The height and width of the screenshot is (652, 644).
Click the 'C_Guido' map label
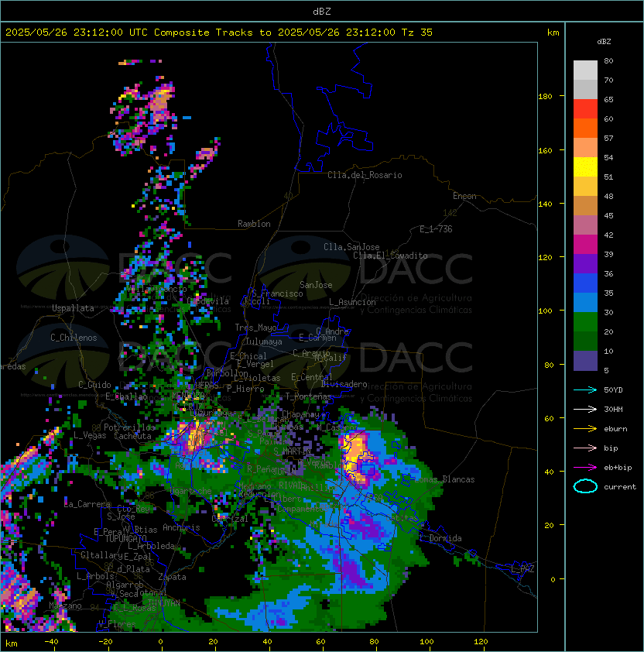point(94,385)
